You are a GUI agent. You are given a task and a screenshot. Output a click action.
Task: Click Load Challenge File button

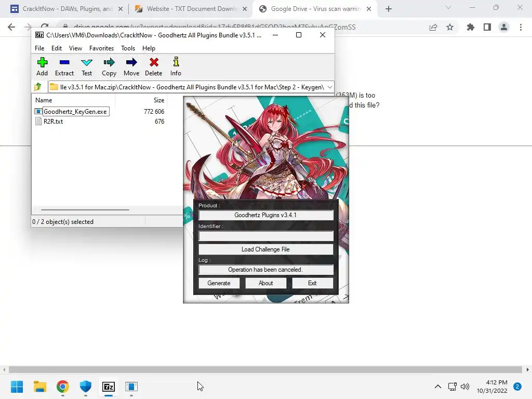265,249
